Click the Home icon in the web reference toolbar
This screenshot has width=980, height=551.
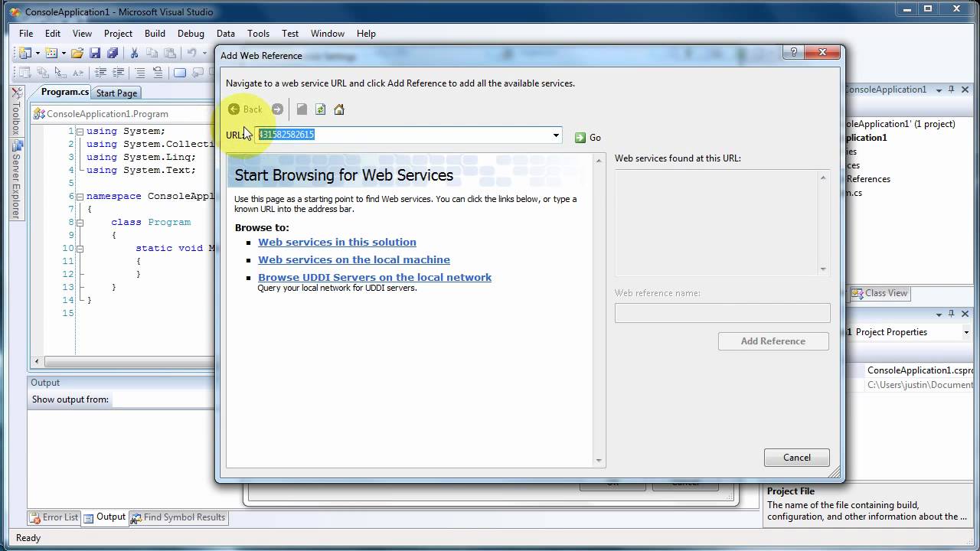[339, 109]
